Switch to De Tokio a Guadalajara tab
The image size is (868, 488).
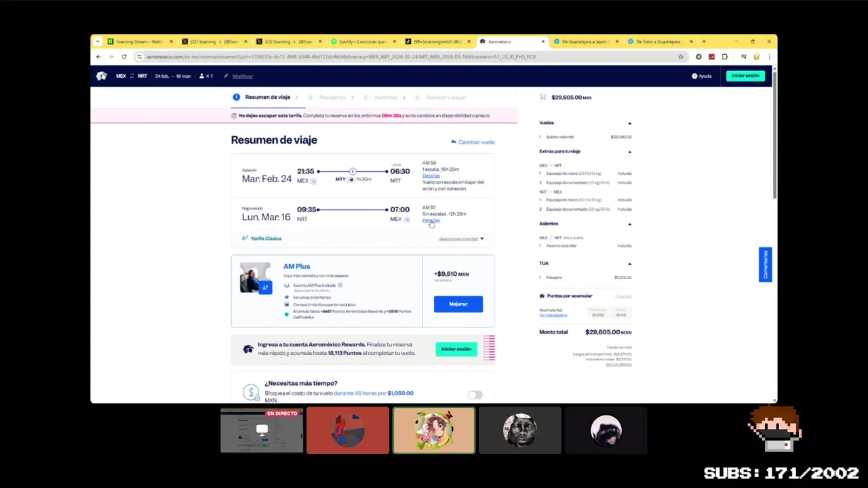659,41
